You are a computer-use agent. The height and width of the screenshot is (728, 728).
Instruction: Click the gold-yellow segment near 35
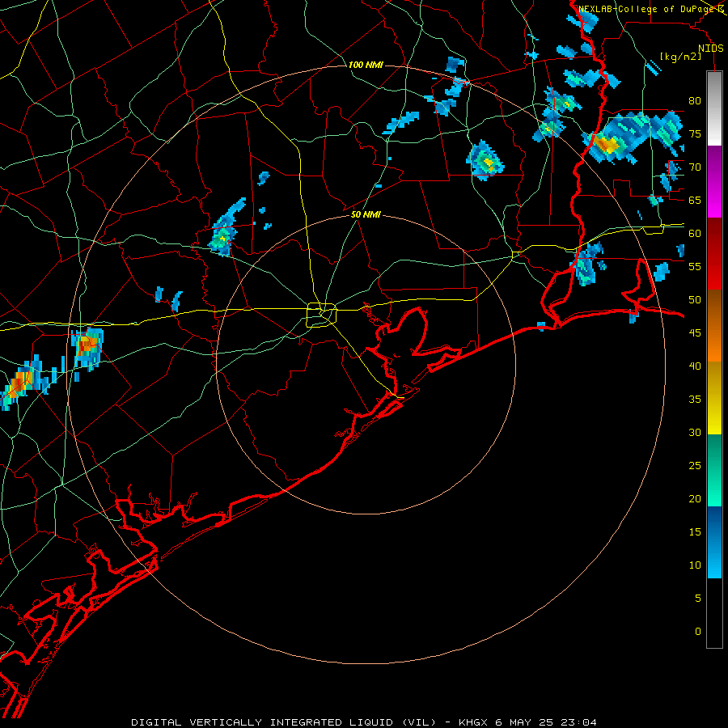(714, 398)
